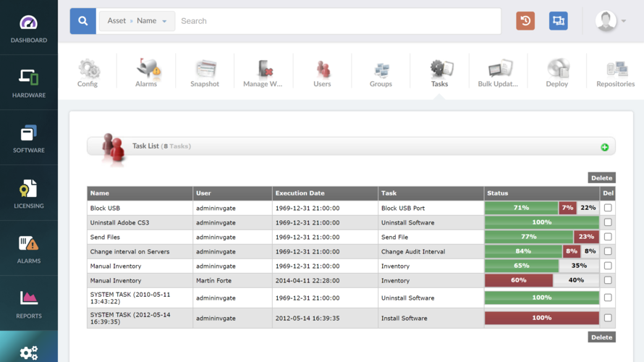Check the Del box for Block USB
This screenshot has width=644, height=362.
click(608, 208)
